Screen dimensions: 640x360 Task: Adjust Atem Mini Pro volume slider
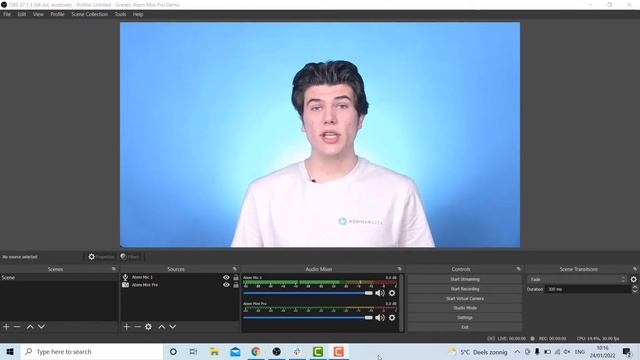pos(308,318)
